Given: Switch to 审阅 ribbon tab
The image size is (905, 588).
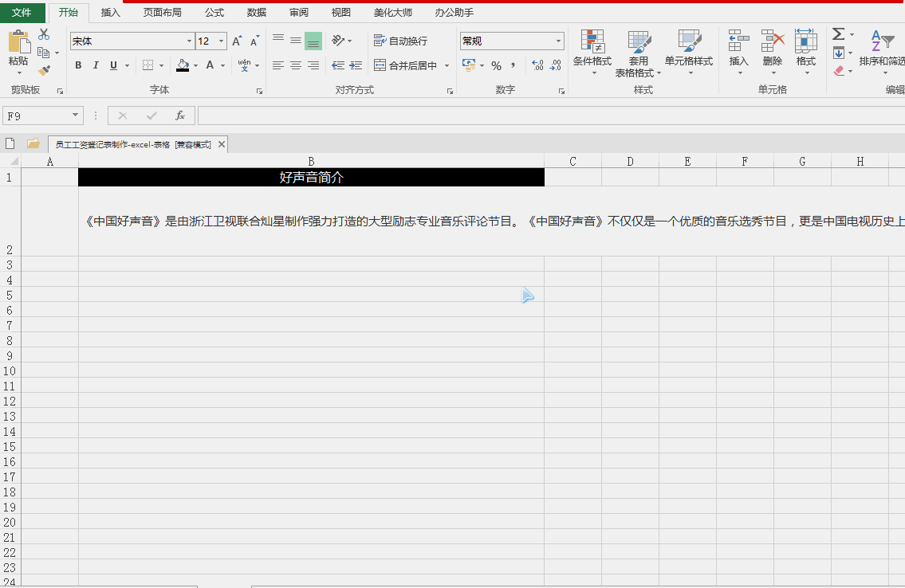Looking at the screenshot, I should [299, 12].
